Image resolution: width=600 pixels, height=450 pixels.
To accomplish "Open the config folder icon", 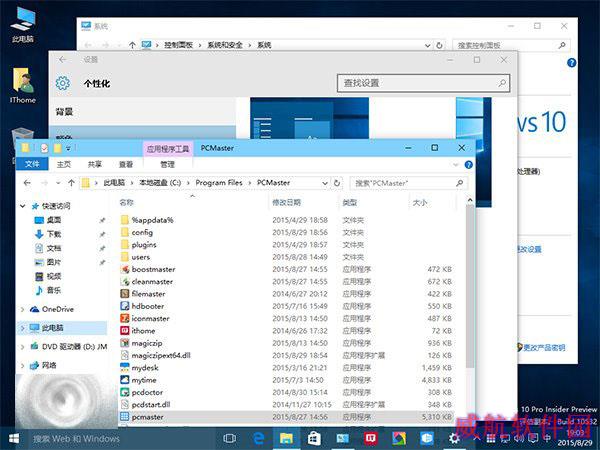I will pos(125,232).
